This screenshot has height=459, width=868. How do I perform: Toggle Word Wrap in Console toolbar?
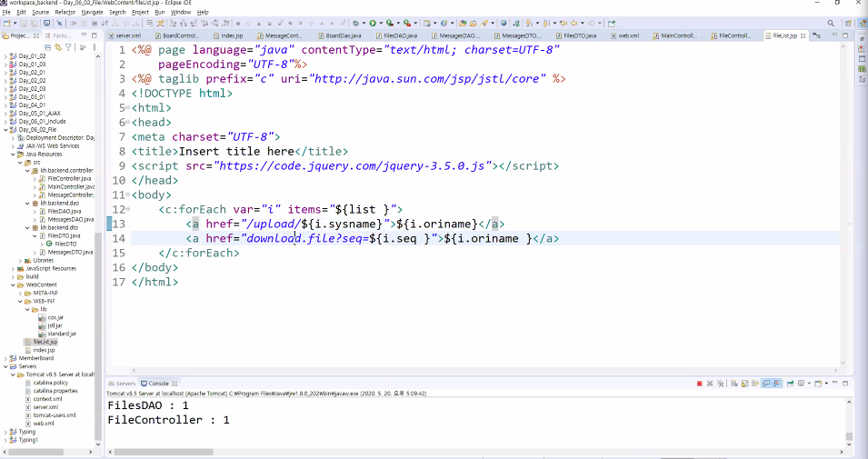coord(755,384)
